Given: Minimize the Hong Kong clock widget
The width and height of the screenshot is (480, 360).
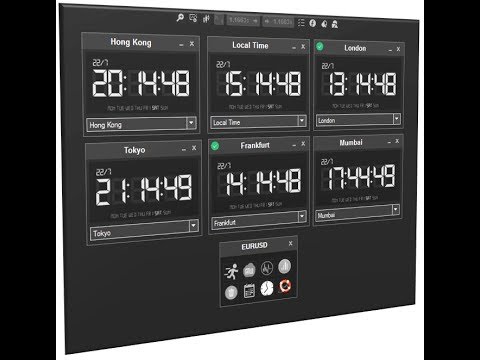Looking at the screenshot, I should [x=181, y=45].
